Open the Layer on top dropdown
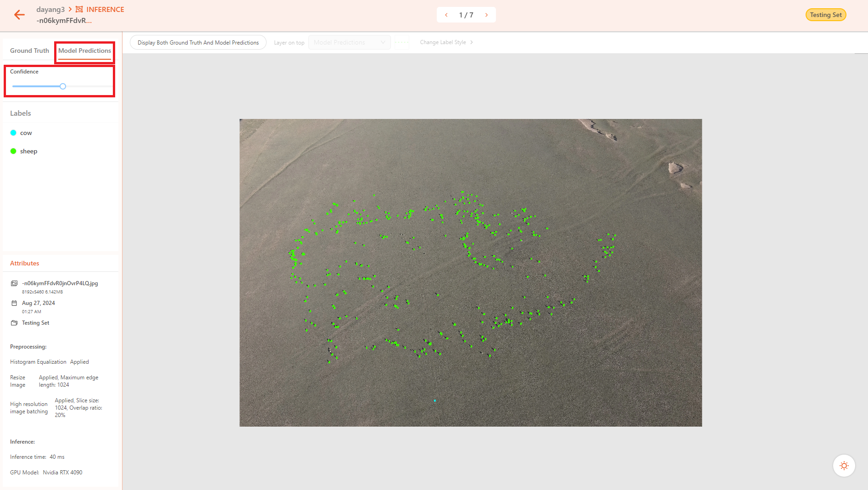 click(x=350, y=42)
